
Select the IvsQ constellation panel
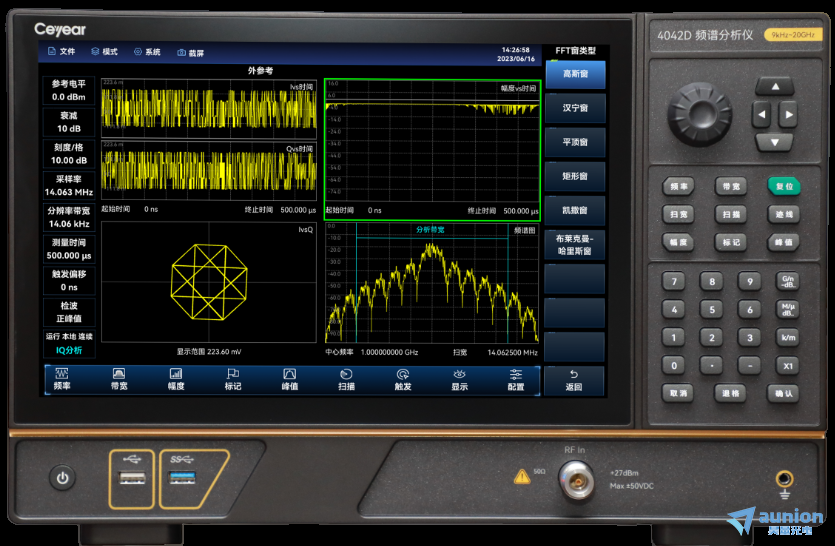point(209,282)
